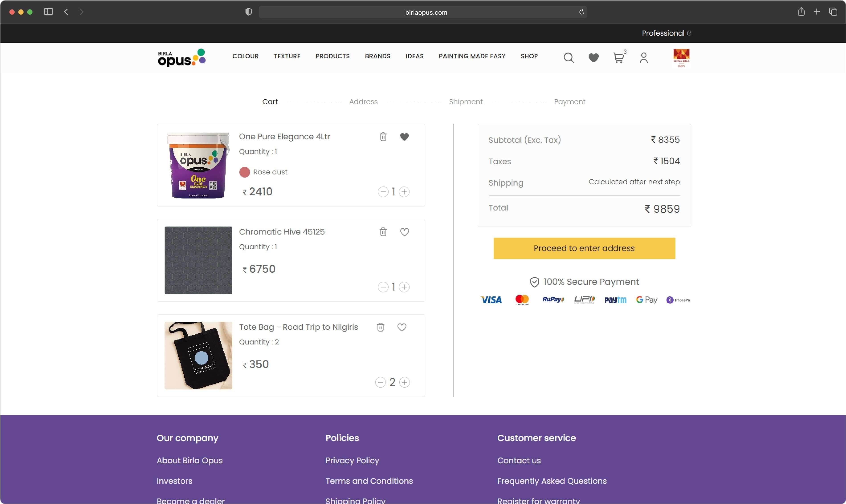Delete the Tote Bag item
The height and width of the screenshot is (504, 846).
coord(380,327)
